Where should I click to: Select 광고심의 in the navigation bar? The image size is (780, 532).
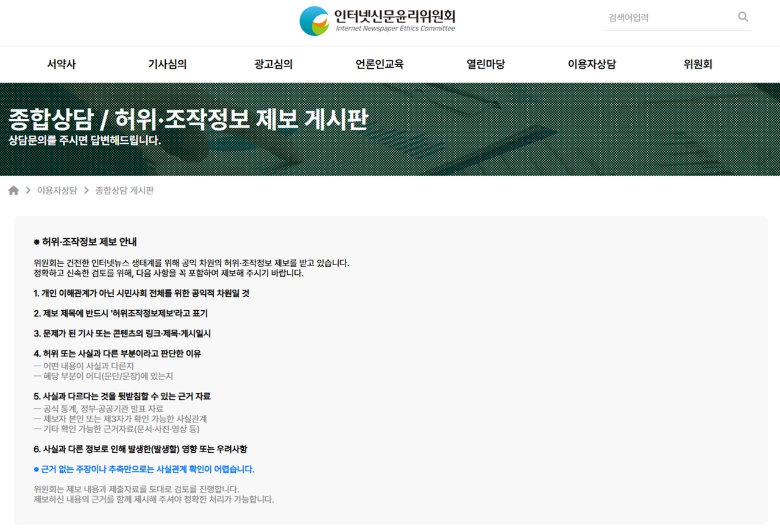[273, 64]
